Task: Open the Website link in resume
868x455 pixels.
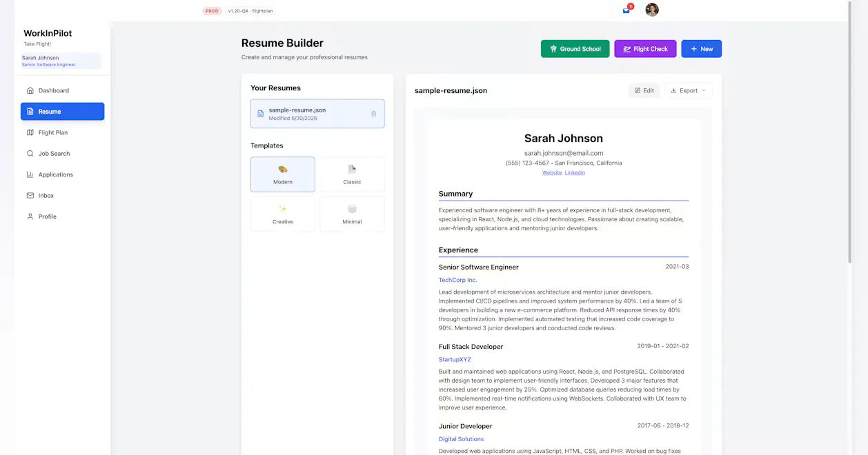Action: tap(552, 172)
